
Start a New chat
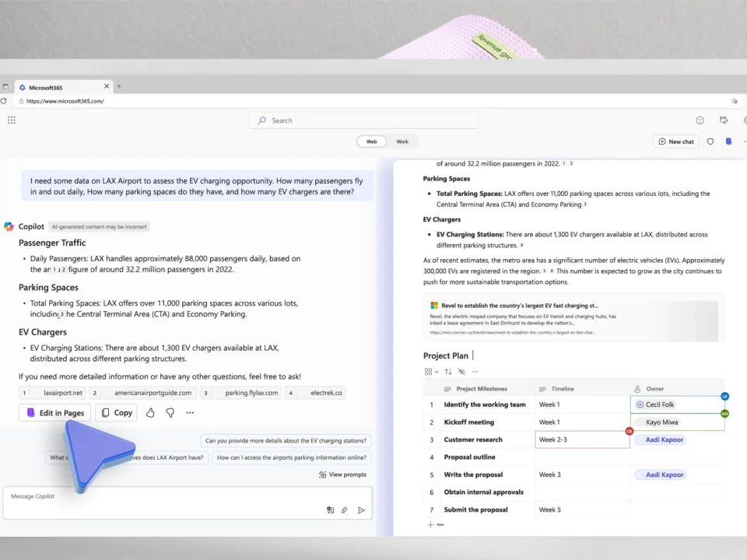pos(675,142)
